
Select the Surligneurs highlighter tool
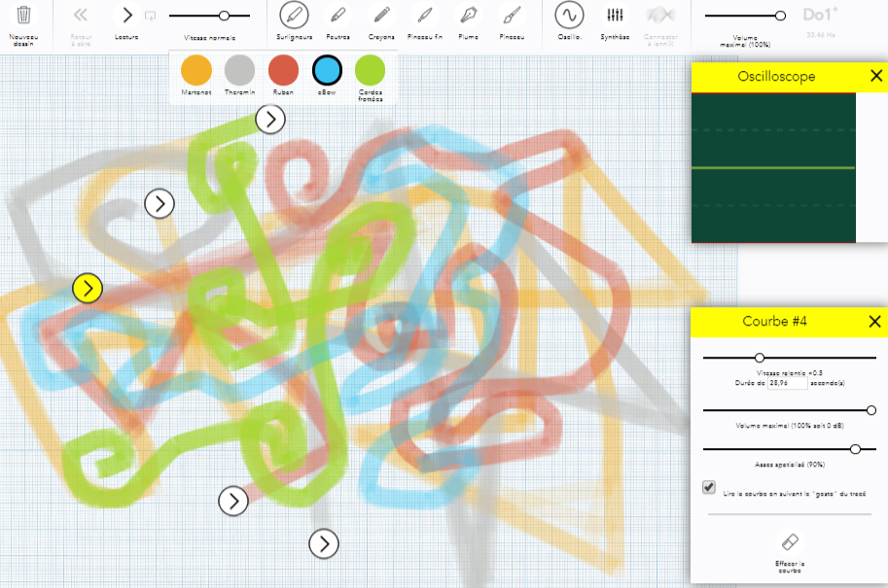click(x=293, y=16)
